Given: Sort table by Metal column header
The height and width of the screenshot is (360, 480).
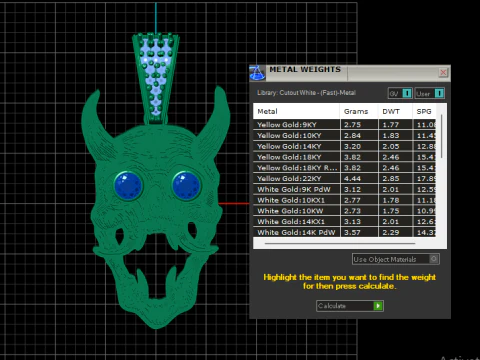Looking at the screenshot, I should click(296, 111).
